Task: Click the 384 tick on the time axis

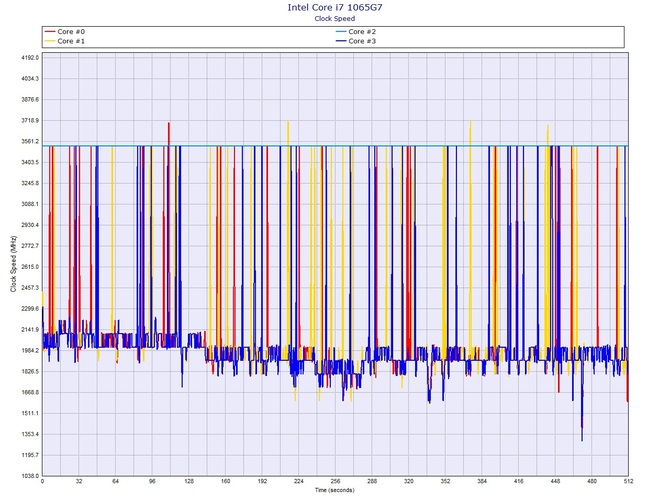Action: (x=482, y=481)
